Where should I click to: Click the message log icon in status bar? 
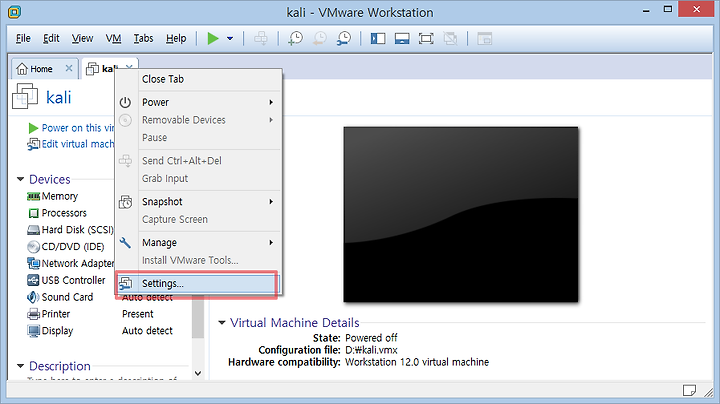click(x=689, y=390)
